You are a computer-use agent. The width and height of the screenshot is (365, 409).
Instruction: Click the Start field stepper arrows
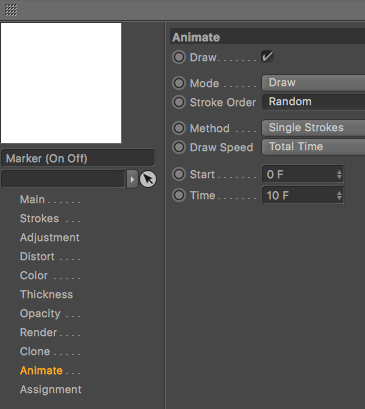tap(339, 174)
